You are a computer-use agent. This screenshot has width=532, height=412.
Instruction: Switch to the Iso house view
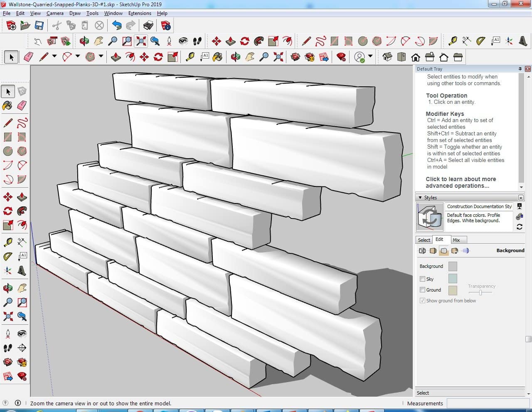click(387, 57)
